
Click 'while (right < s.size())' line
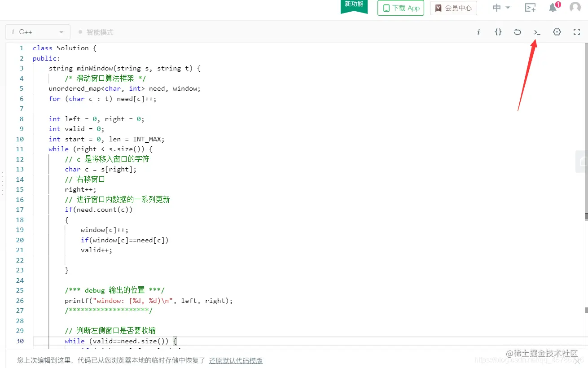tap(101, 149)
